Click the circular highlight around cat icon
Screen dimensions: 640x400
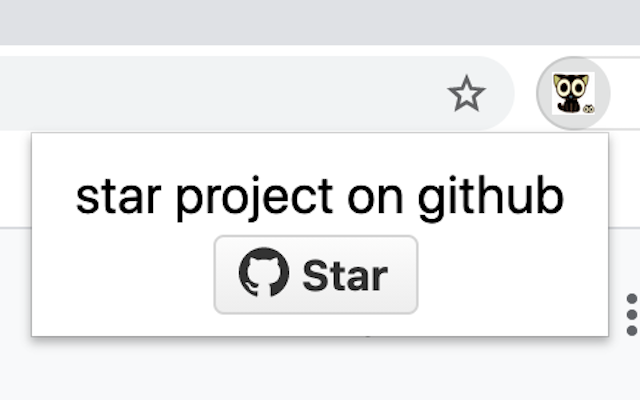(x=573, y=93)
